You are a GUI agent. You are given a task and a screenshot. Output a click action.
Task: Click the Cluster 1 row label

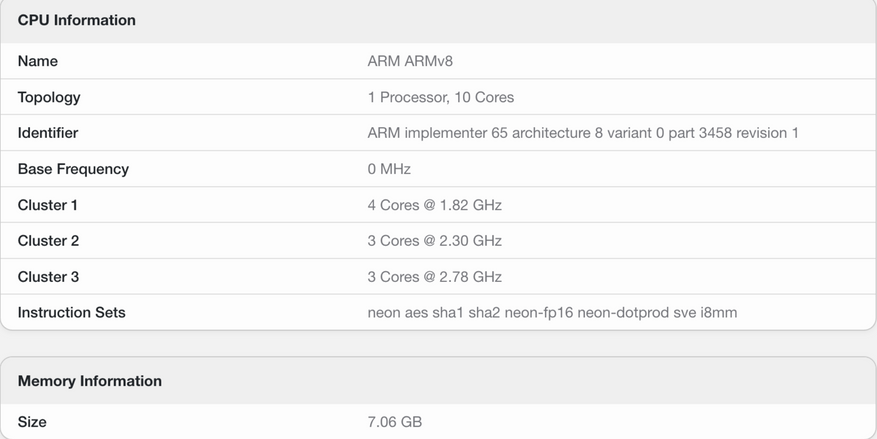coord(48,205)
